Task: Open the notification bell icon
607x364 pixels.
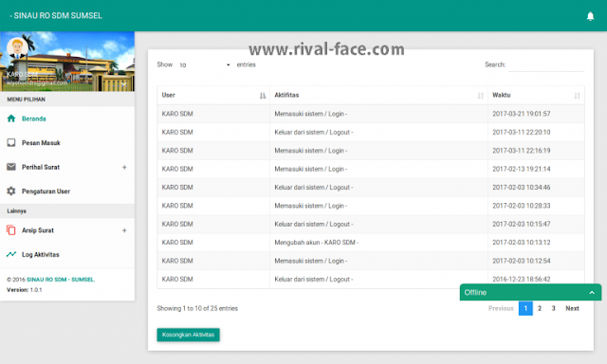Action: [590, 16]
